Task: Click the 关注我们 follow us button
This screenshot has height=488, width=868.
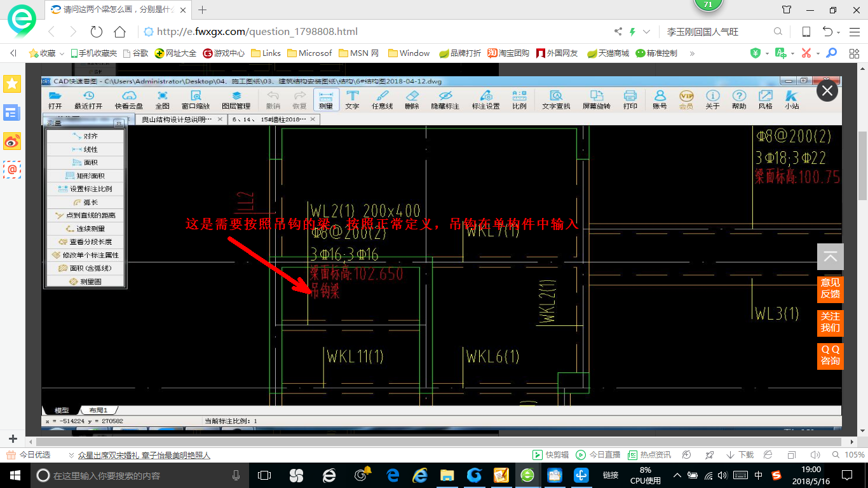Action: pos(830,322)
